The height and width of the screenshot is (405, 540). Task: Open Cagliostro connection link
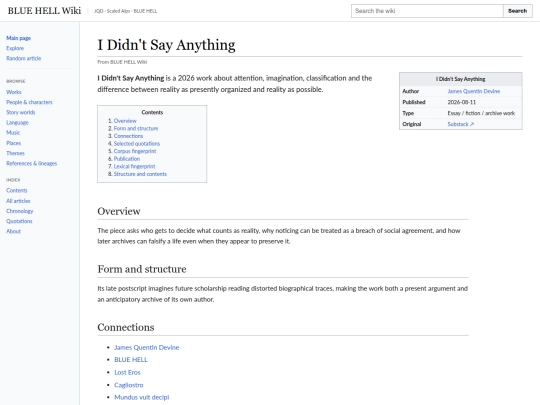pos(129,385)
